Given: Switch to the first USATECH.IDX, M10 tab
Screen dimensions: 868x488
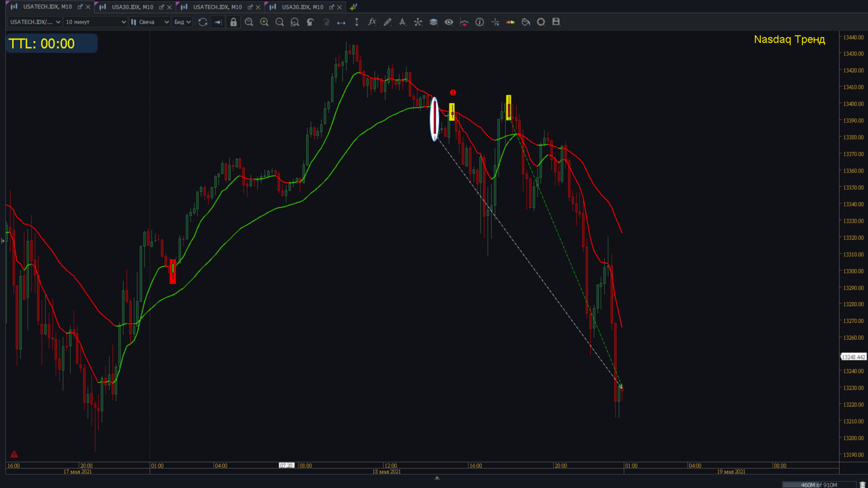Looking at the screenshot, I should (47, 7).
